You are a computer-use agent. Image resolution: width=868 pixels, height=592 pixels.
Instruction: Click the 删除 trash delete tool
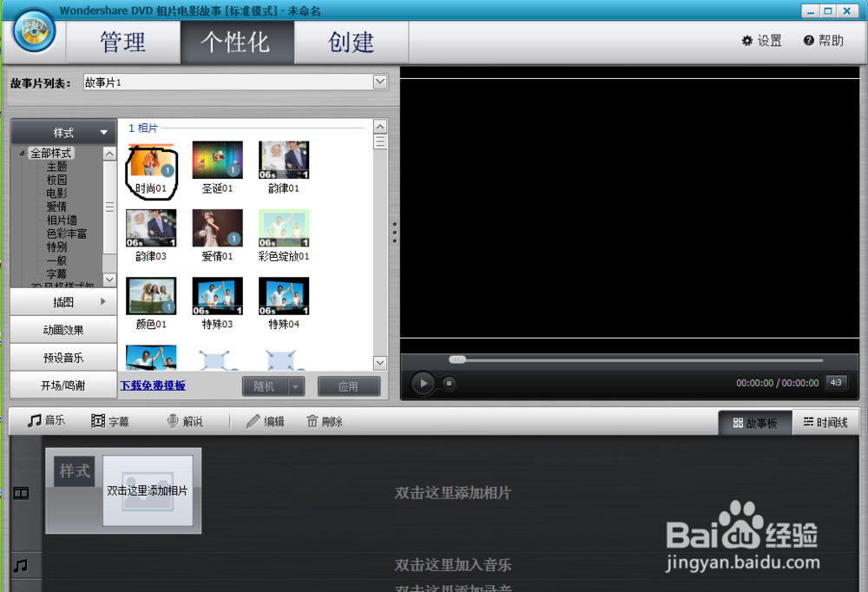click(x=325, y=422)
